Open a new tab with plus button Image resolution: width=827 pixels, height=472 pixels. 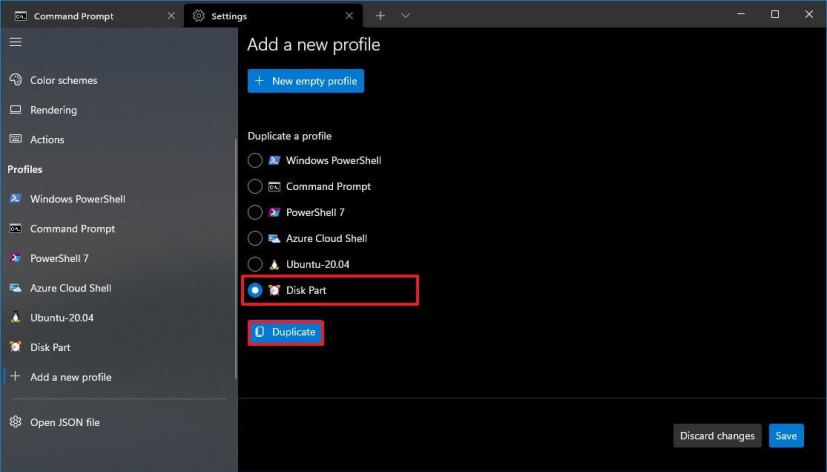click(x=380, y=16)
